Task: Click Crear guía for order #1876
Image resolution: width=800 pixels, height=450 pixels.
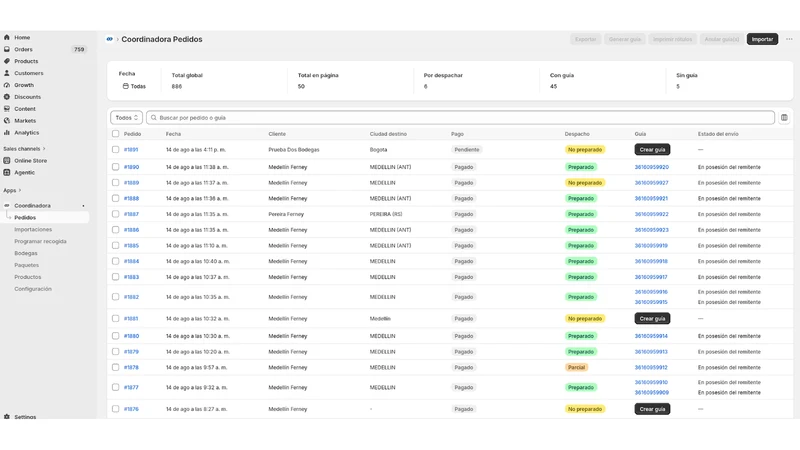Action: pyautogui.click(x=652, y=409)
